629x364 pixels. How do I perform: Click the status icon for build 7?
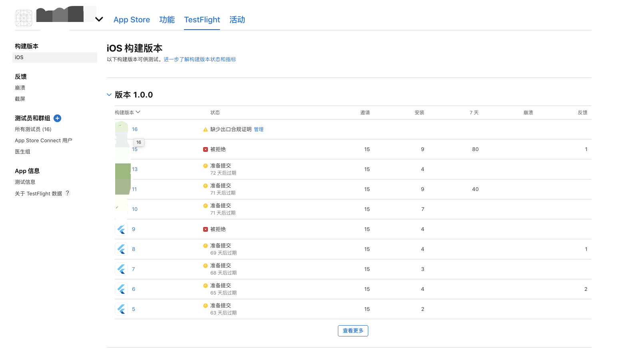coord(206,266)
